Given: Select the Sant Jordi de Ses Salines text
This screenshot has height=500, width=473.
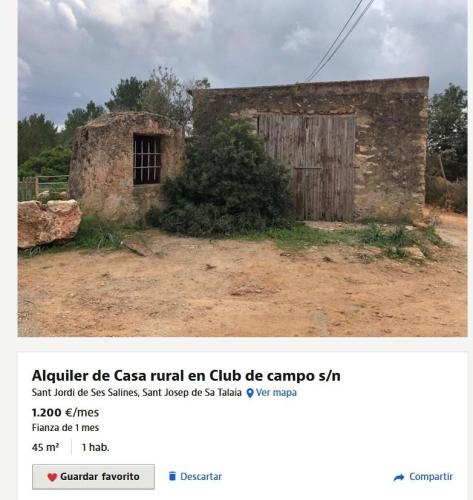Looking at the screenshot, I should pyautogui.click(x=85, y=393).
